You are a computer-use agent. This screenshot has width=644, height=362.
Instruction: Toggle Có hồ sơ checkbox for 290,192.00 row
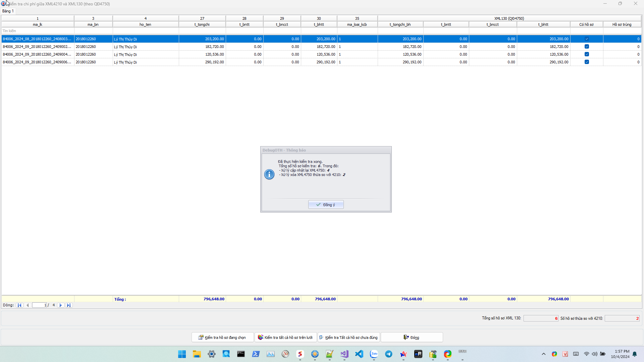587,62
